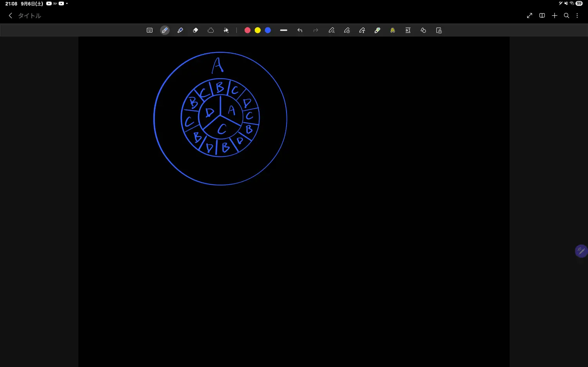This screenshot has height=367, width=588.
Task: Go back using the arrow beside タイトル
Action: tap(10, 16)
